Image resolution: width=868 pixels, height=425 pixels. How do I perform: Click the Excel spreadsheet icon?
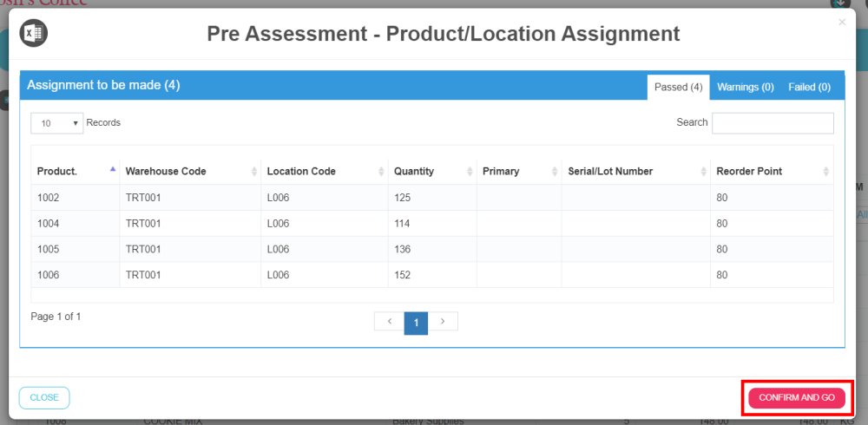coord(34,34)
